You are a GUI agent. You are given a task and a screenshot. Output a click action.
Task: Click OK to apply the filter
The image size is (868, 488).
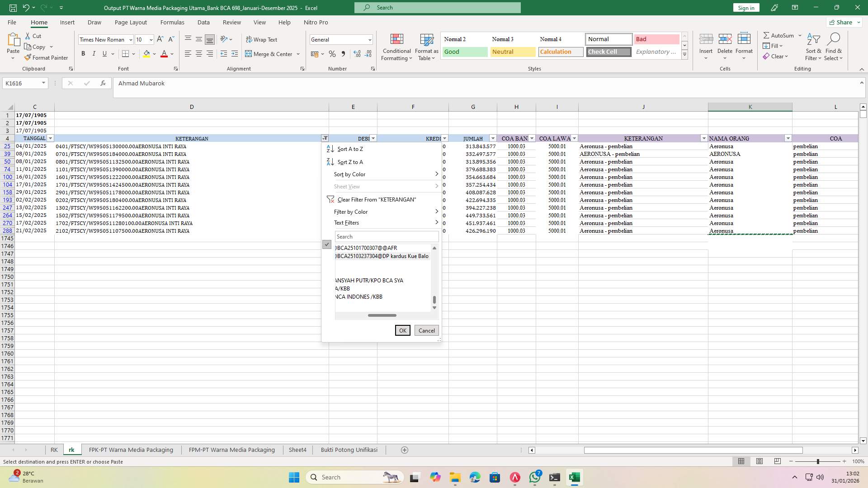[x=402, y=330]
